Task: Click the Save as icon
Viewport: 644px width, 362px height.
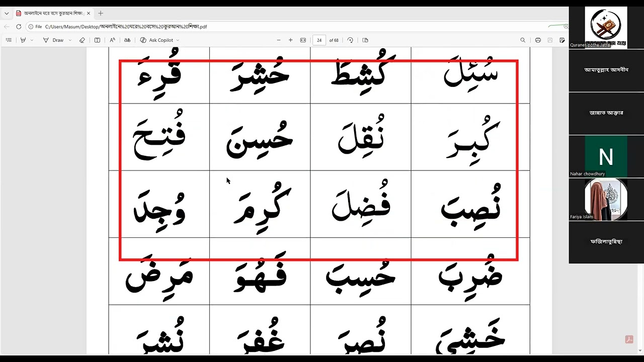Action: (x=562, y=40)
